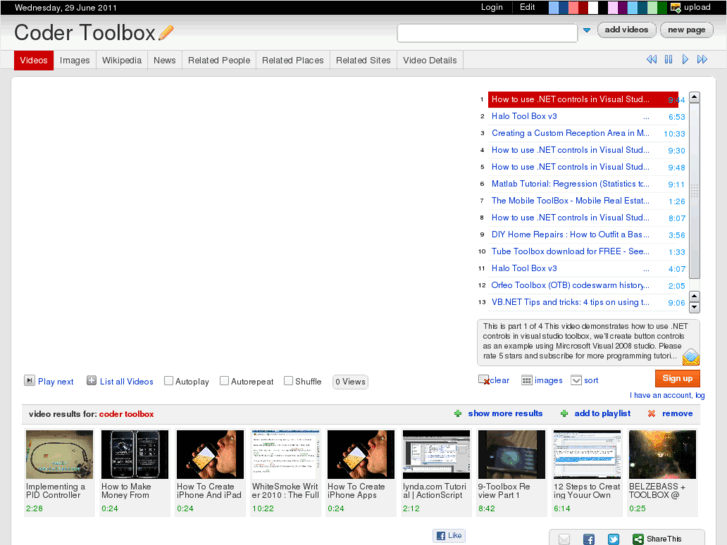This screenshot has width=727, height=545.
Task: Pick the light blue theme swatch
Action: coord(553,8)
